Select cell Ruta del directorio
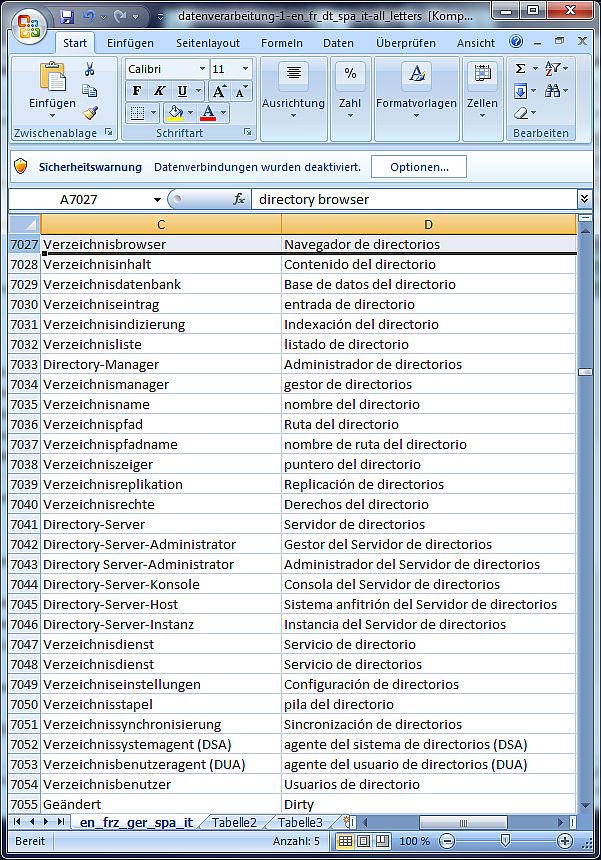The width and height of the screenshot is (601, 860). (428, 424)
